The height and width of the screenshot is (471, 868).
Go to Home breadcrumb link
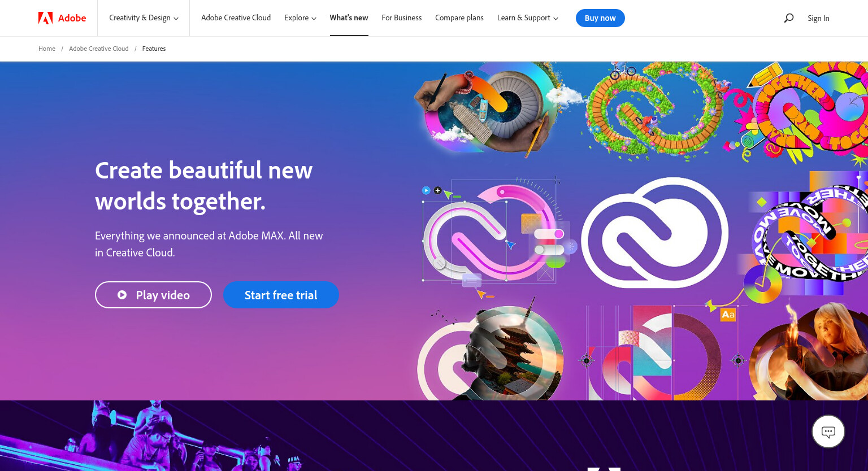47,49
